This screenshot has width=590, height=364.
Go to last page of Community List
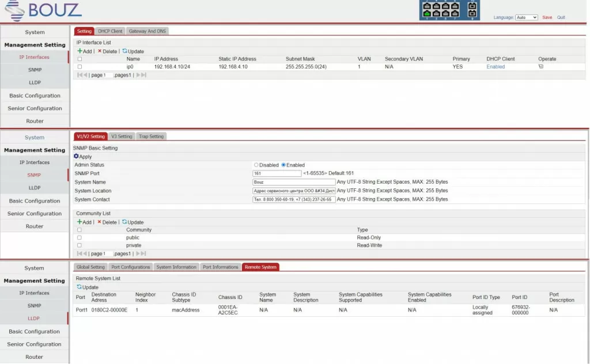tap(143, 253)
